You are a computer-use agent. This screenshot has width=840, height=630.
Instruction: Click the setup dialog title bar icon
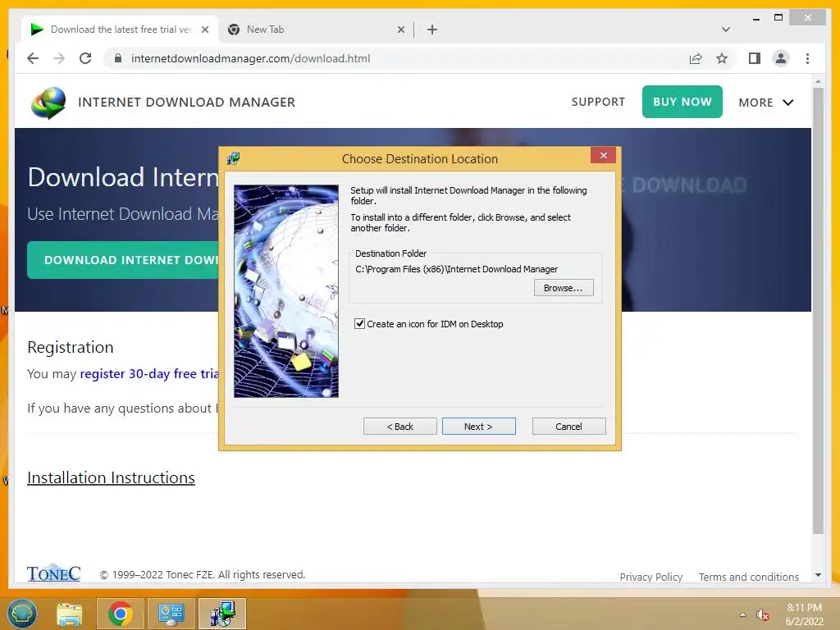(x=233, y=158)
